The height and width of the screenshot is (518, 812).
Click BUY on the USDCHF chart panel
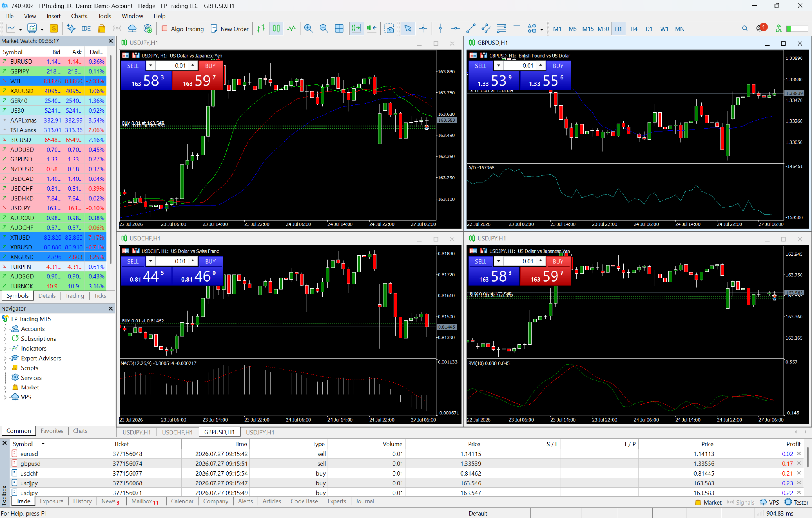(211, 261)
